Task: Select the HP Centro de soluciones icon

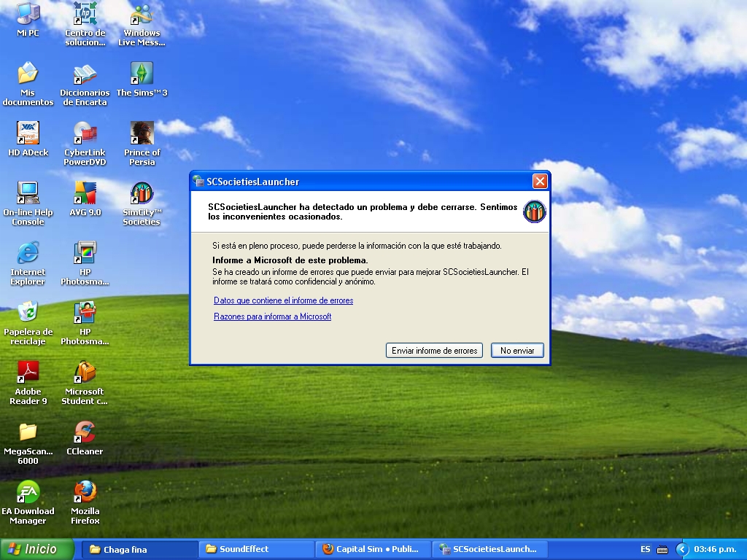Action: click(85, 24)
